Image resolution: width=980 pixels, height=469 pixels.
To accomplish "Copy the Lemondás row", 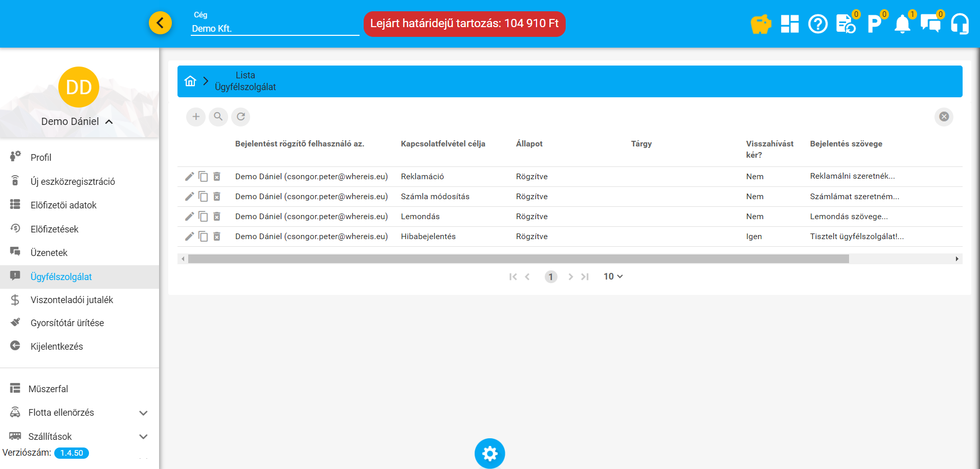I will pos(203,217).
